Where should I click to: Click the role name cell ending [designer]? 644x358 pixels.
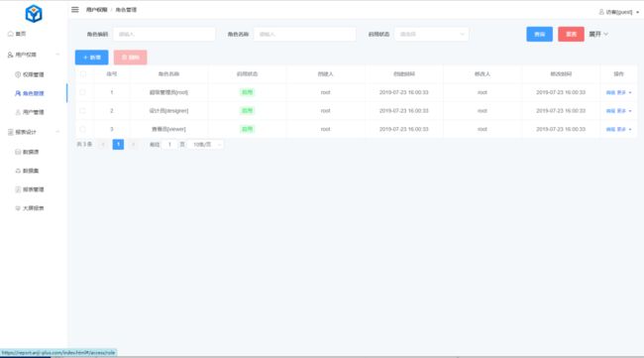pos(168,110)
